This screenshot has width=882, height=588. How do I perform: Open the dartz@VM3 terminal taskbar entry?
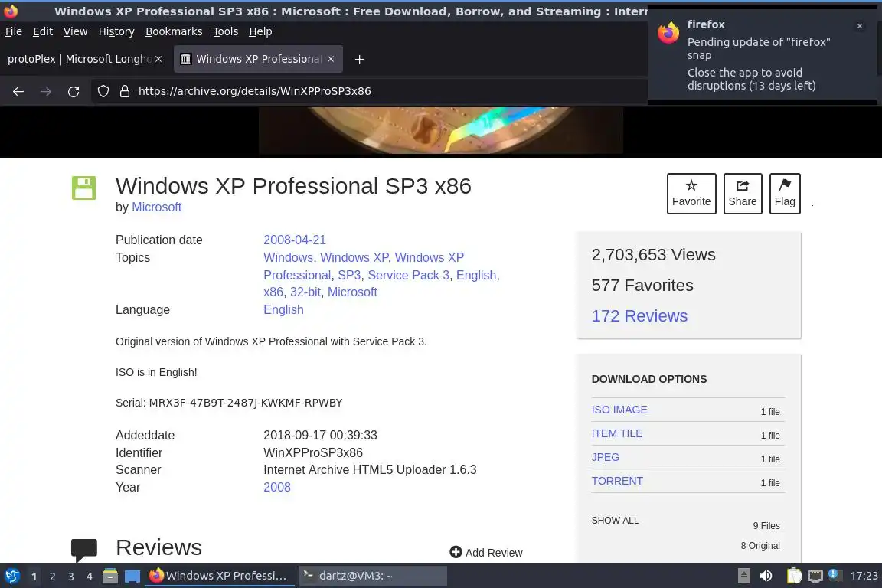tap(372, 576)
